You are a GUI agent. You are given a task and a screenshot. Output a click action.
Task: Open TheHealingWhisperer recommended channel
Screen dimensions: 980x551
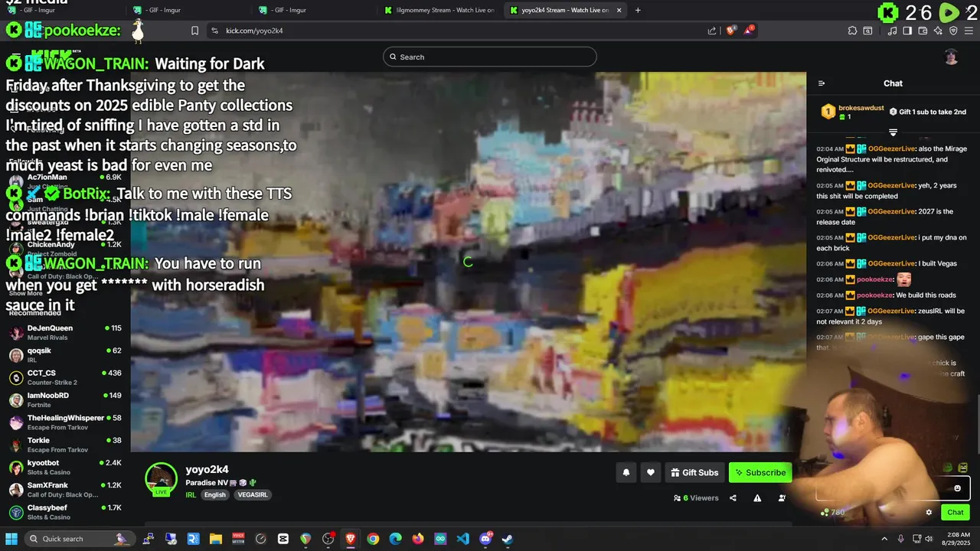66,422
